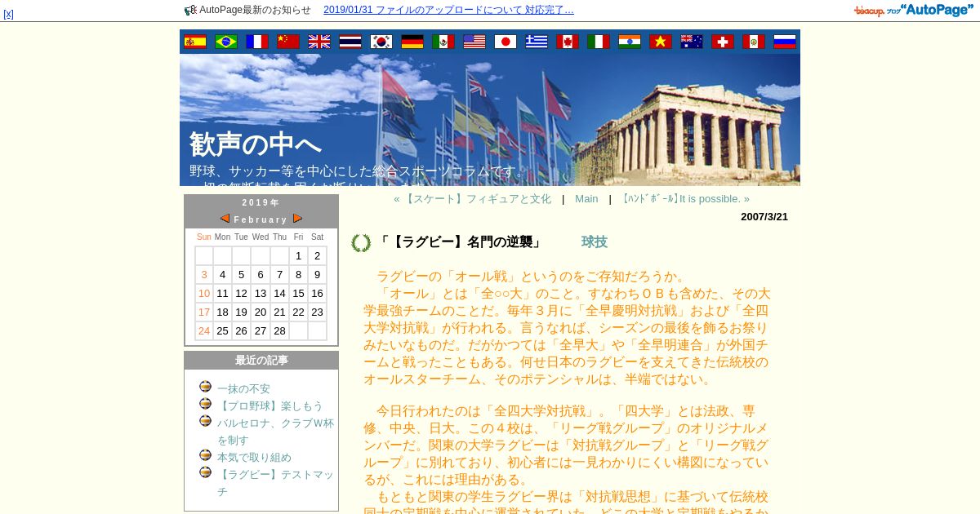Open recent article 一抹の不安
This screenshot has height=514, width=980.
pyautogui.click(x=243, y=389)
